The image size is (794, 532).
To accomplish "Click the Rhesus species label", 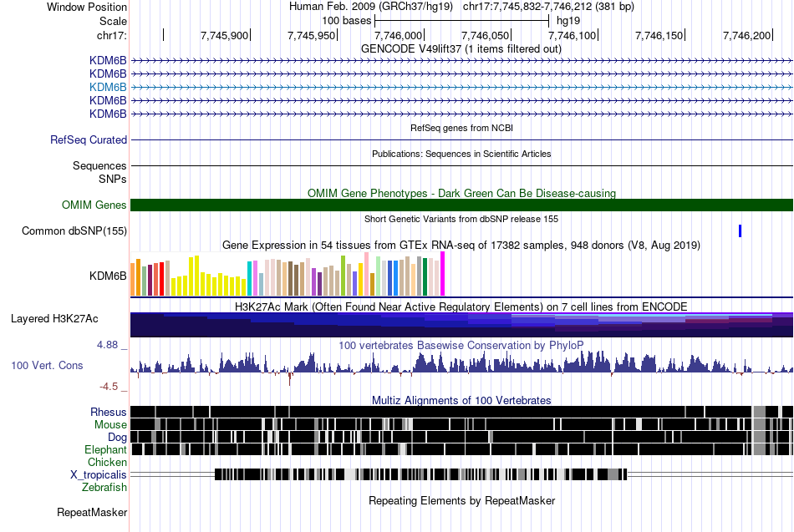I will point(109,412).
